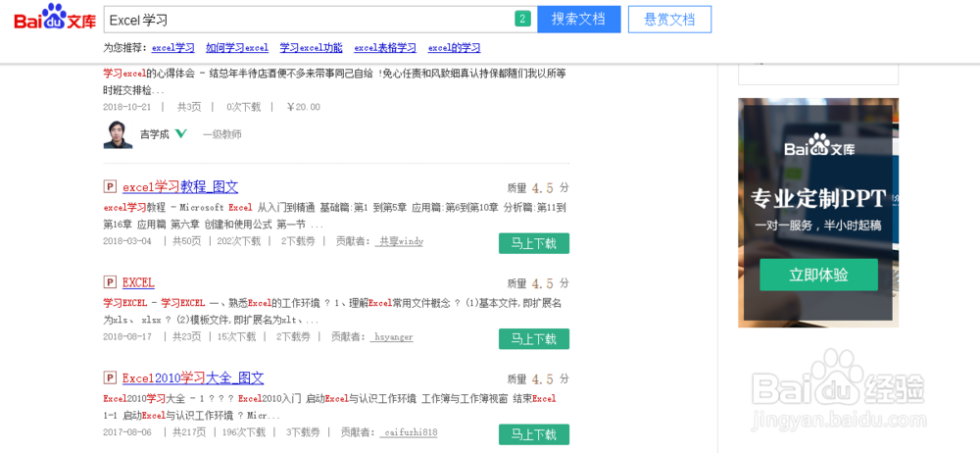This screenshot has width=980, height=453.
Task: Click the Baidu文库 logo inside the ad
Action: point(819,146)
